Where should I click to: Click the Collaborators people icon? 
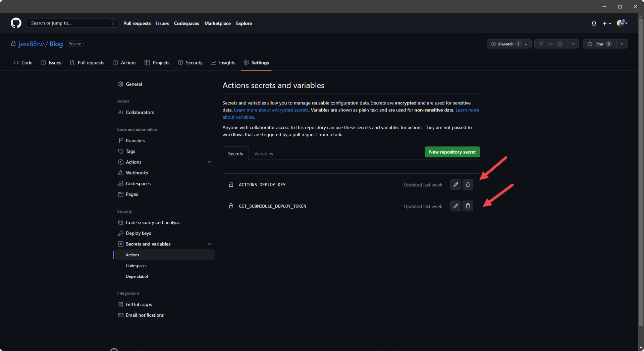[x=121, y=113]
